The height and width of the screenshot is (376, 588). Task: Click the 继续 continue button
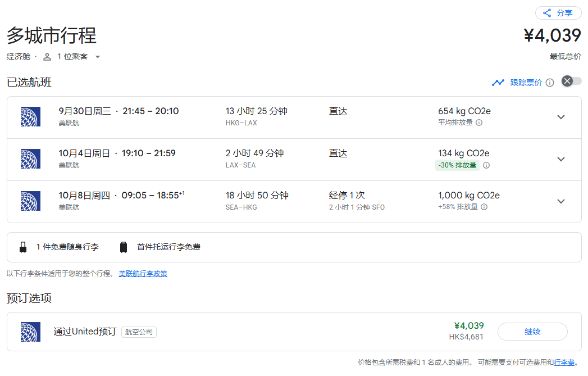click(532, 332)
